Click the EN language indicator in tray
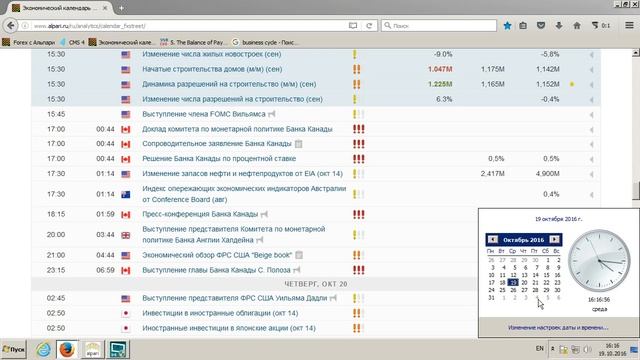This screenshot has height=360, width=640. click(x=540, y=349)
